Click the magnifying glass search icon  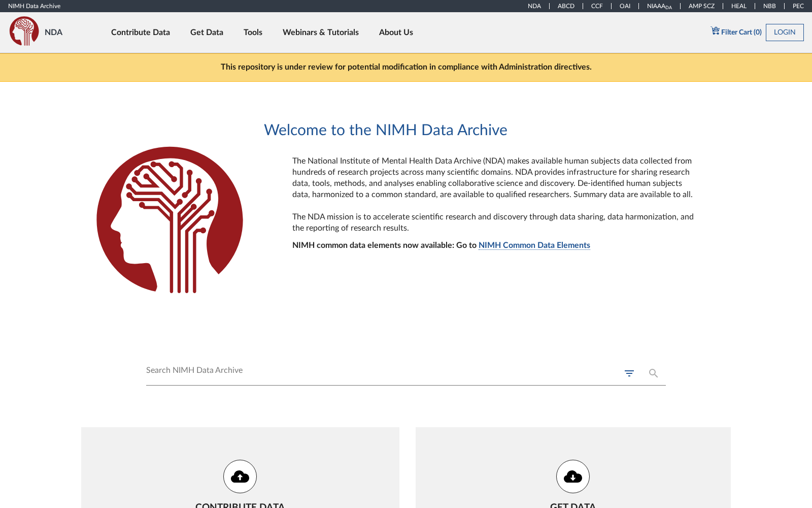[x=654, y=373]
